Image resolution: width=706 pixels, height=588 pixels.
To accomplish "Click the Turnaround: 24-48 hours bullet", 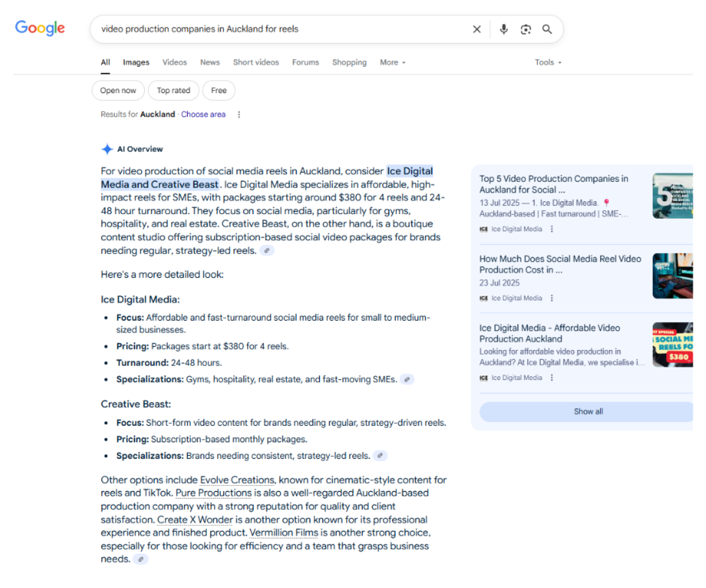I will pos(169,363).
